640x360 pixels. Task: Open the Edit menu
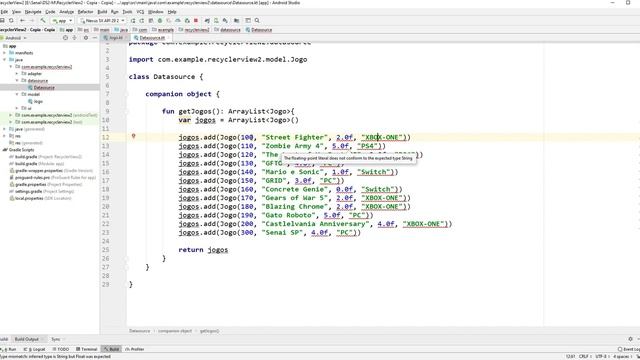click(x=4, y=12)
